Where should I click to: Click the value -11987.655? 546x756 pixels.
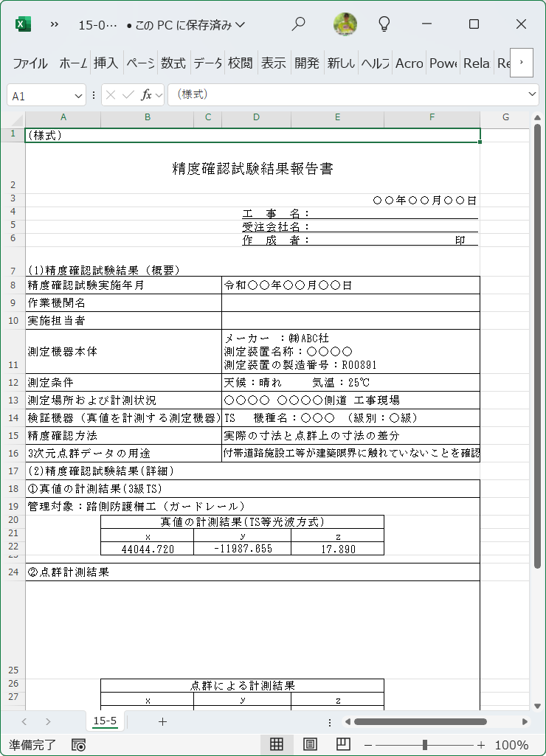coord(243,549)
